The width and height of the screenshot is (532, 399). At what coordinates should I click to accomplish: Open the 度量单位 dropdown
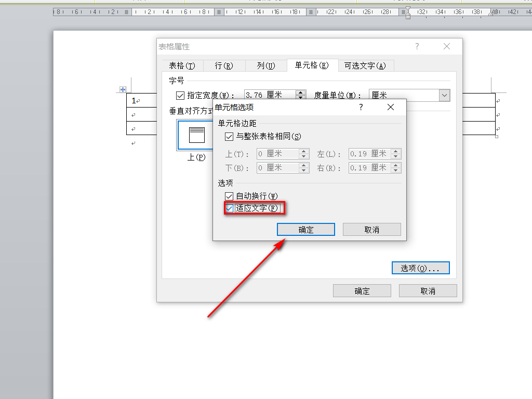[x=445, y=96]
